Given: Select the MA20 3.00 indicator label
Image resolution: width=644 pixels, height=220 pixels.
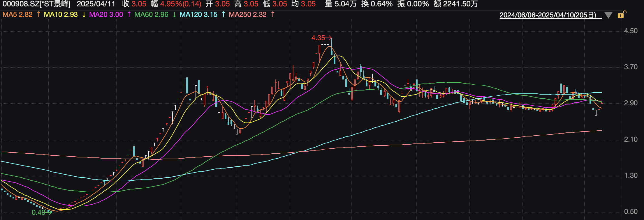Looking at the screenshot, I should 106,15.
